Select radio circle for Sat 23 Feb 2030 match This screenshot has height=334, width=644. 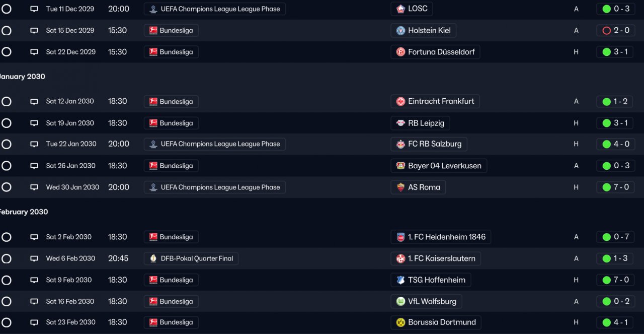coord(7,322)
